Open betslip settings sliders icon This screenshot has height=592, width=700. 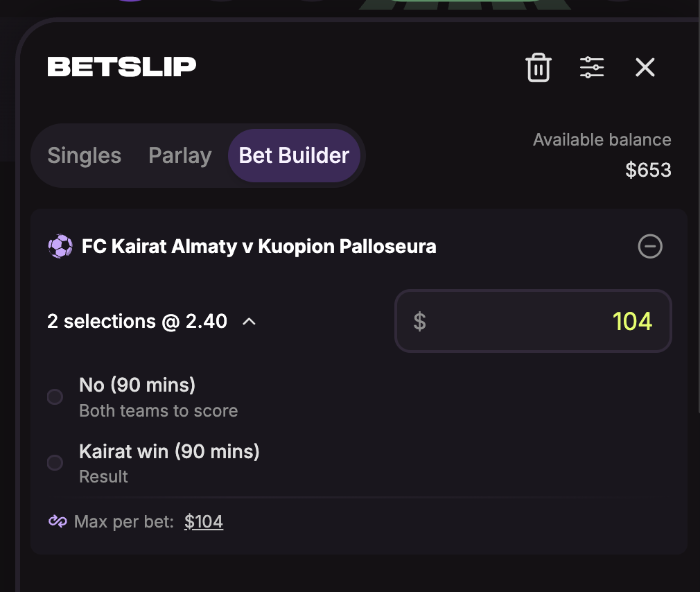pyautogui.click(x=592, y=67)
